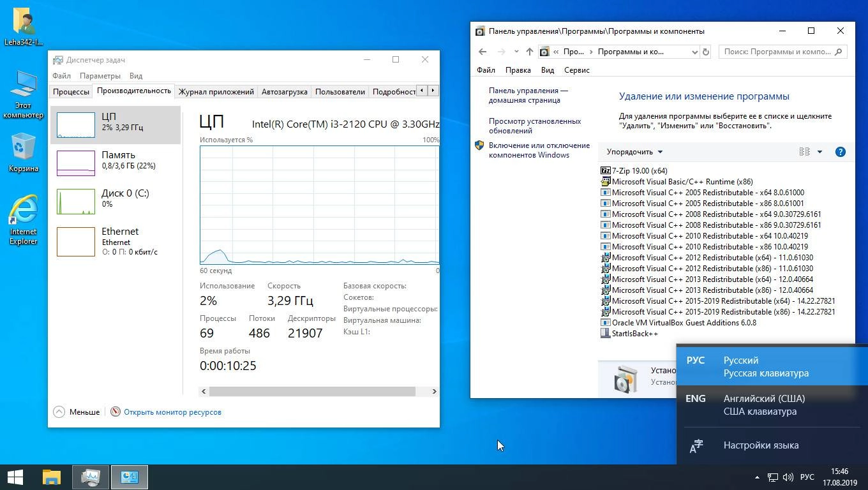Click horizontal scrollbar right arrow
The height and width of the screenshot is (490, 868).
click(434, 391)
